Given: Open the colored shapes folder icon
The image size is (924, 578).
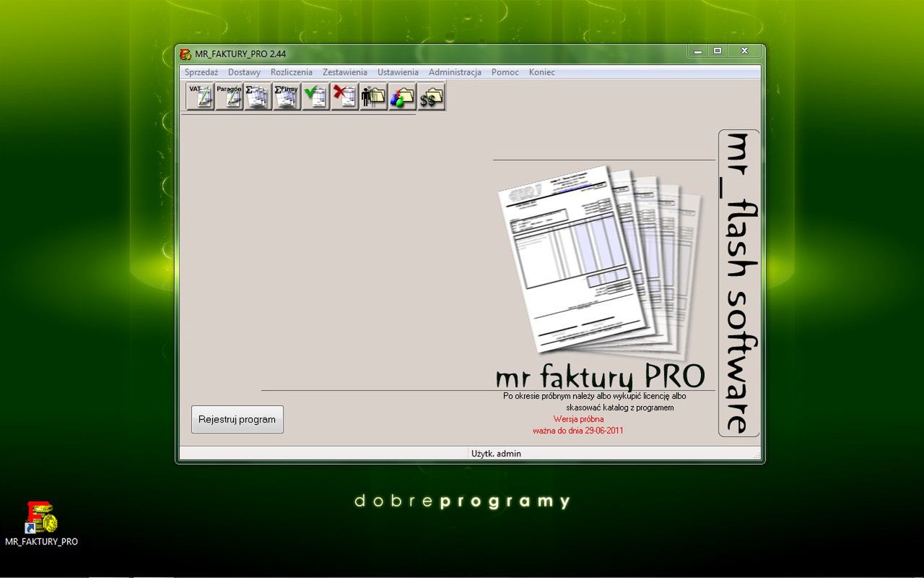Looking at the screenshot, I should click(x=402, y=96).
